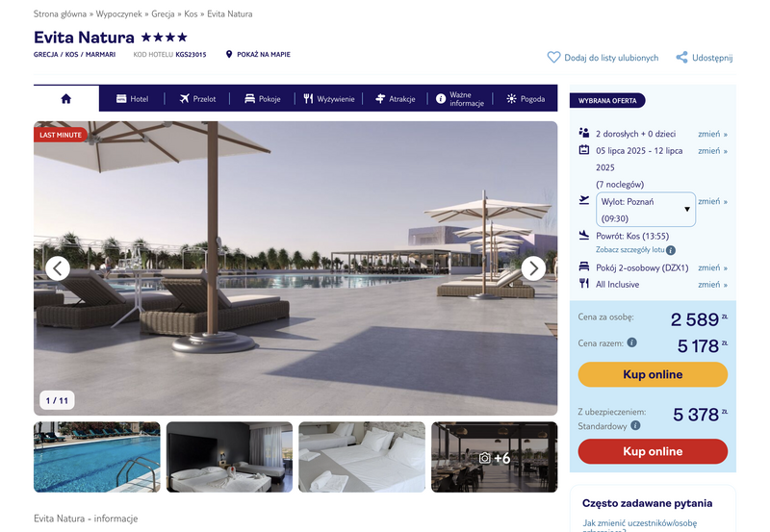The height and width of the screenshot is (532, 770).
Task: Click info icon next to flight details
Action: pos(671,250)
